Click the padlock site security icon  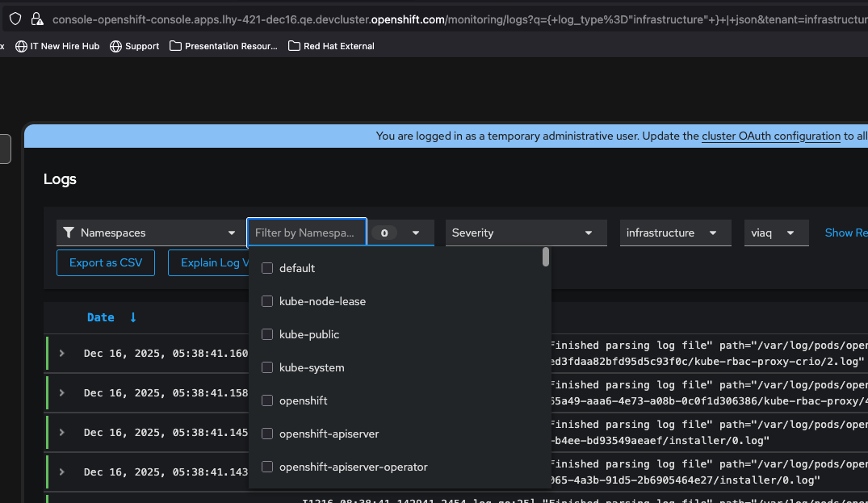37,19
